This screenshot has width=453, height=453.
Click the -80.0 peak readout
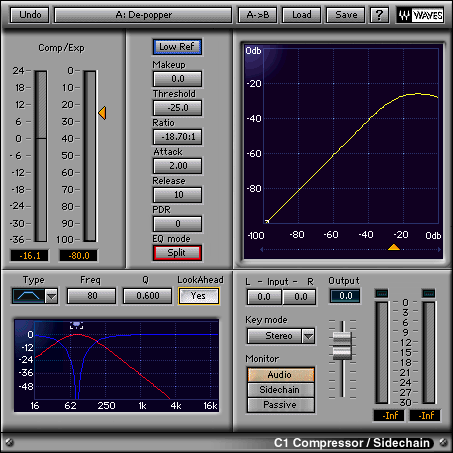point(79,256)
